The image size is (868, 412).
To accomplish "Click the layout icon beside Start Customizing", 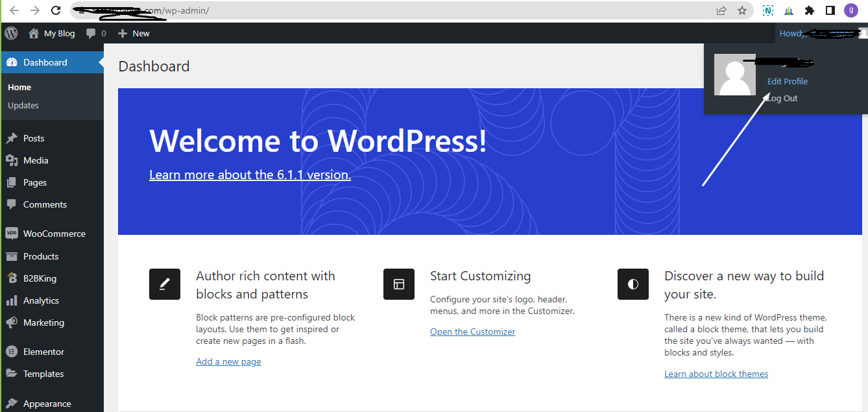I will tap(399, 284).
